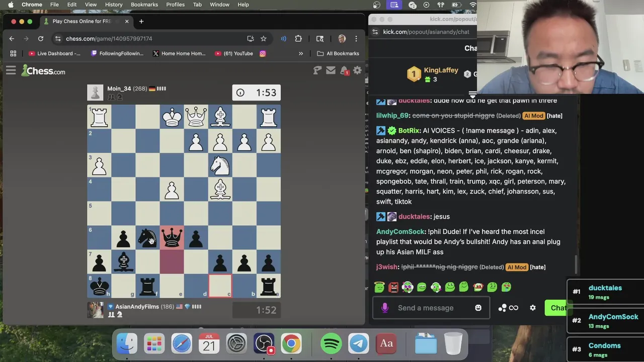Open the Twitch Following bookmark
Screen dimensions: 644x362
(117, 53)
